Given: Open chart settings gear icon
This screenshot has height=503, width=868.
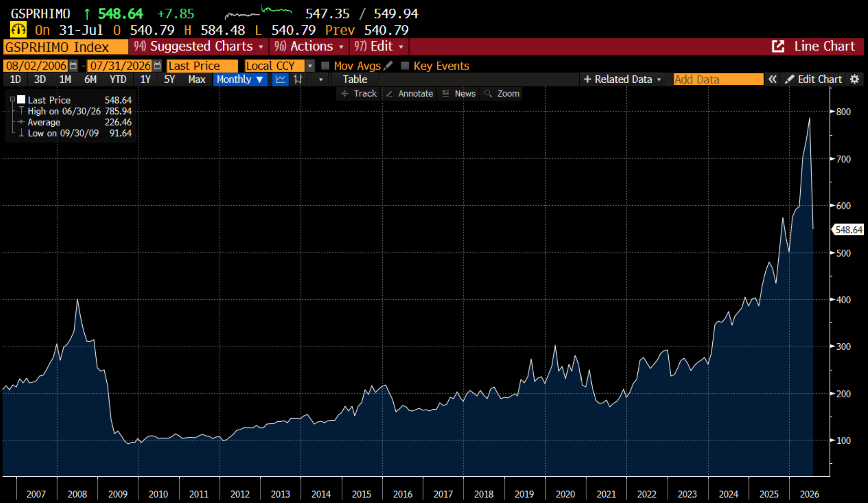Looking at the screenshot, I should [855, 79].
